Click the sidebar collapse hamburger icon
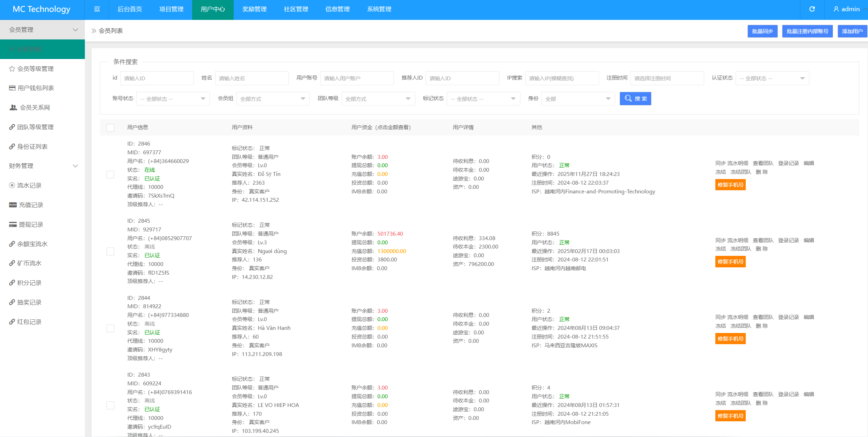868x437 pixels. coord(97,9)
